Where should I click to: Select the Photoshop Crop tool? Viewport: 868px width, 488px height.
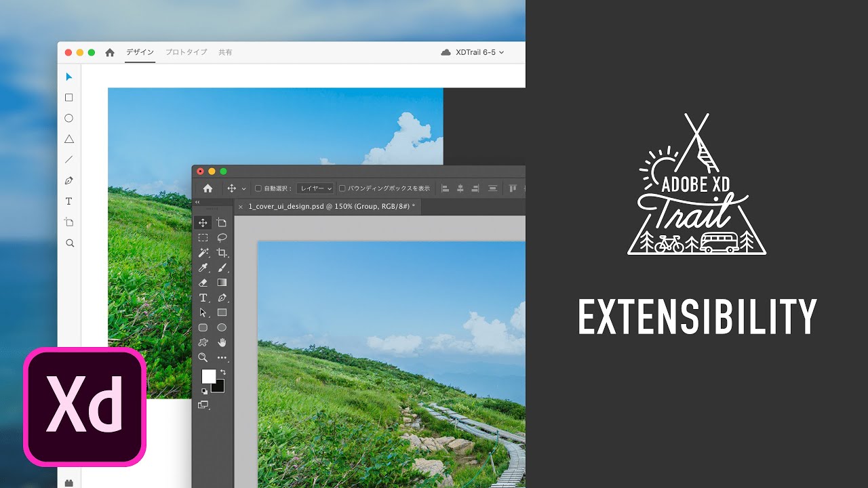(x=222, y=253)
